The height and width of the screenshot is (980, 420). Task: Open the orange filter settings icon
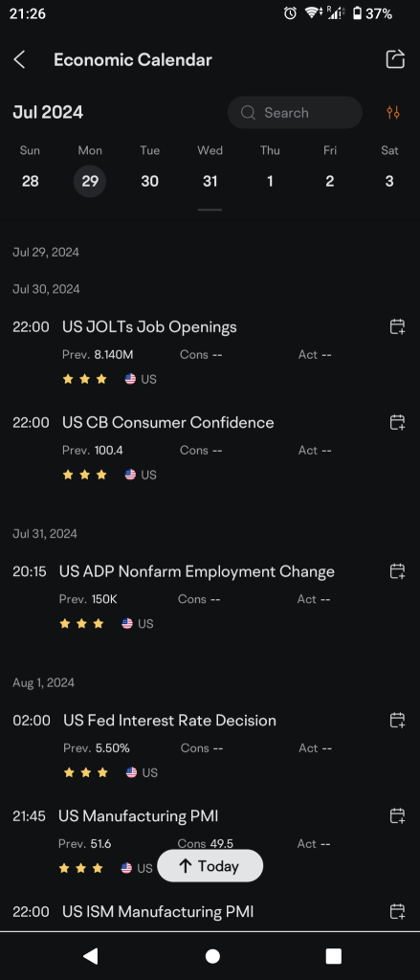pyautogui.click(x=393, y=113)
